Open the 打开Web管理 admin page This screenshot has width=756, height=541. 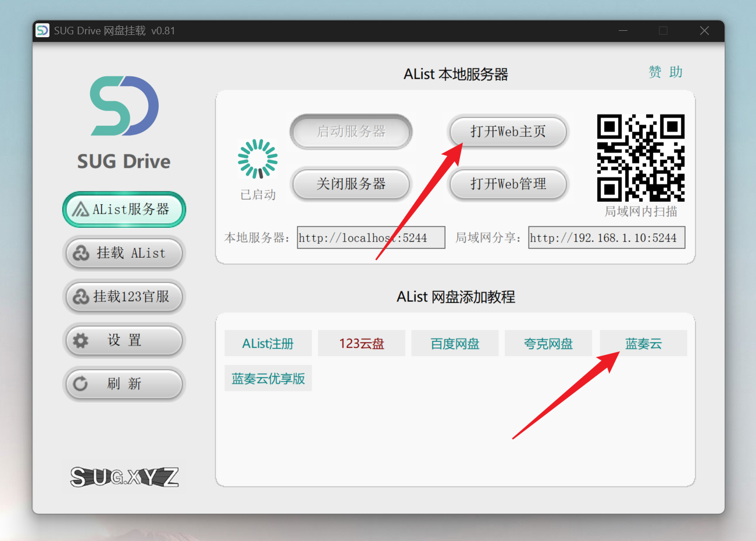pos(508,184)
